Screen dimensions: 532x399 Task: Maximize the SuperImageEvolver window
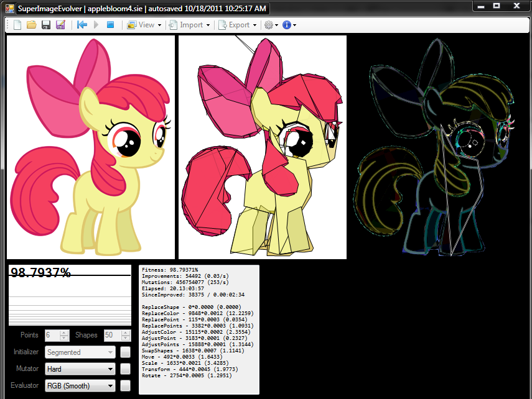(x=497, y=6)
